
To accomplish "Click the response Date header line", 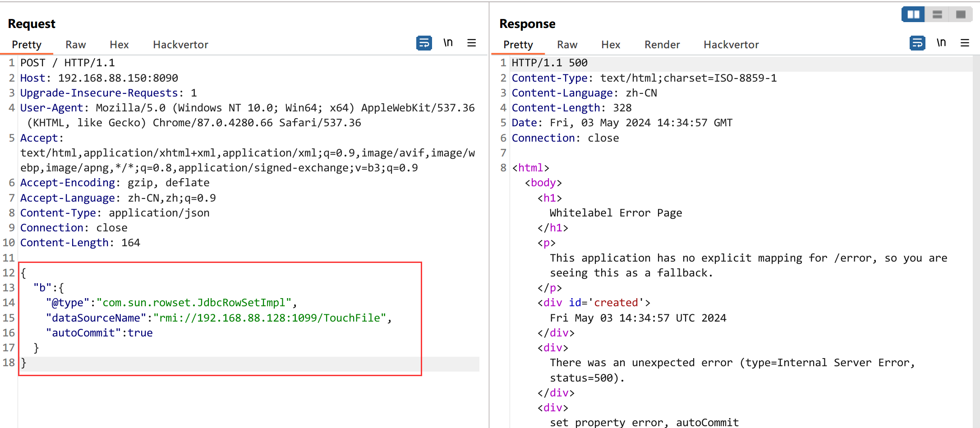I will 622,123.
